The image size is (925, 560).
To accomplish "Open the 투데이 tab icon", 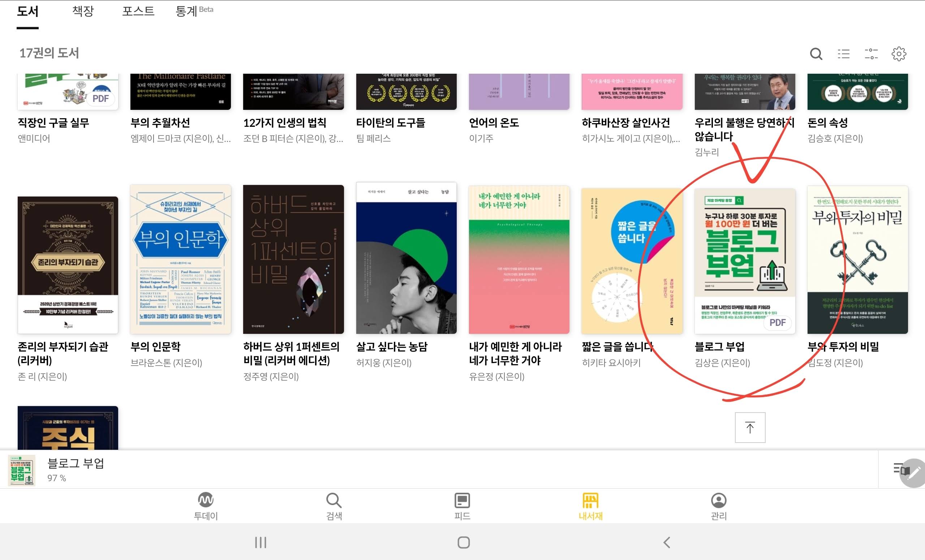I will (206, 500).
